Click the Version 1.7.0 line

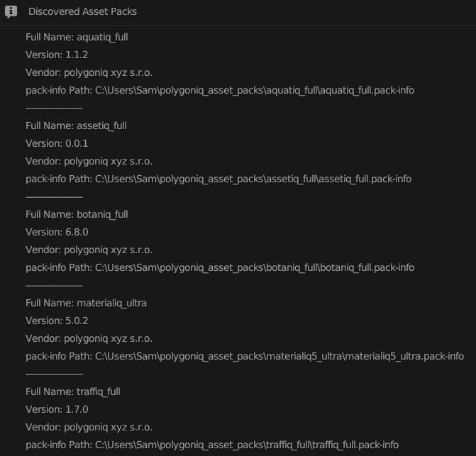[x=57, y=409]
